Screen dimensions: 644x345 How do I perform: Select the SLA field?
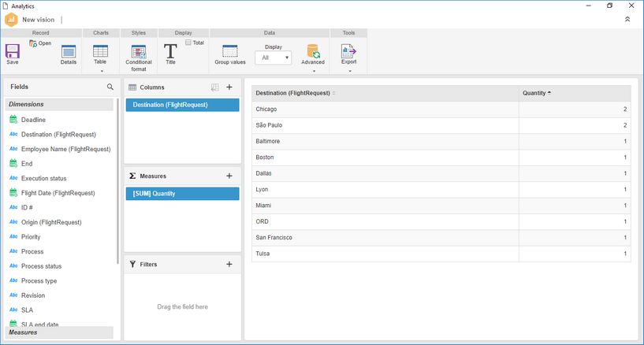(x=27, y=310)
